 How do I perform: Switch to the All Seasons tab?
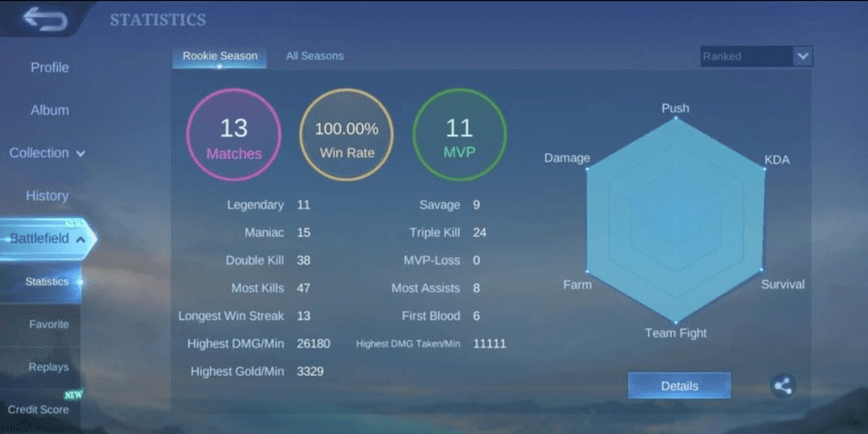point(314,56)
